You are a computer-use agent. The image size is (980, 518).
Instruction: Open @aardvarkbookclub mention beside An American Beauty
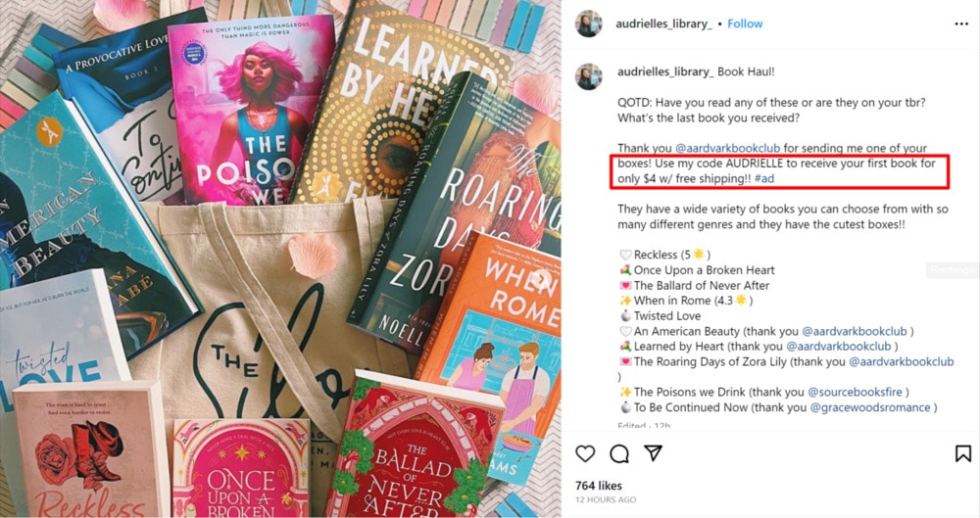(855, 331)
